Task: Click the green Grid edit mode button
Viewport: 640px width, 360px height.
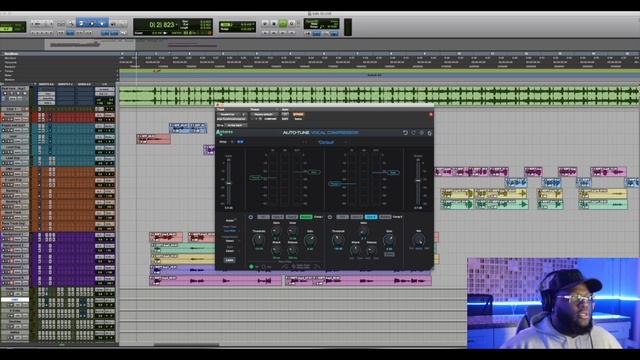Action: click(5, 29)
